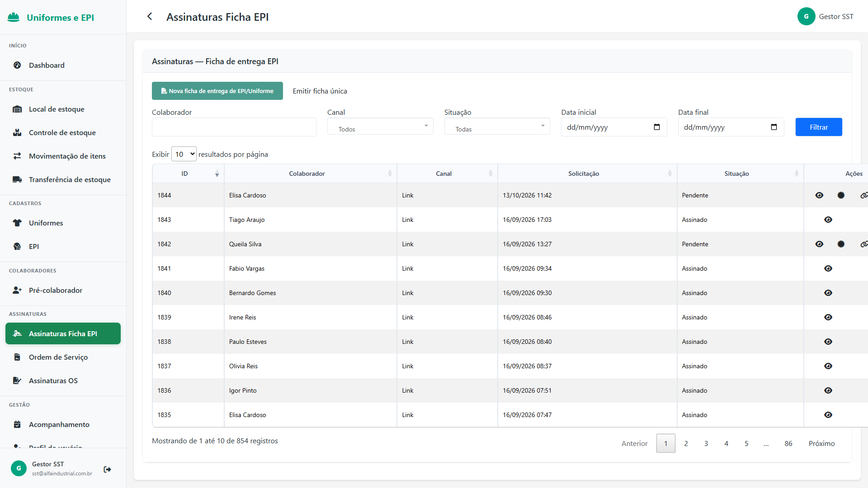The image size is (868, 488).
Task: Open results per page selector showing 10
Action: click(184, 154)
